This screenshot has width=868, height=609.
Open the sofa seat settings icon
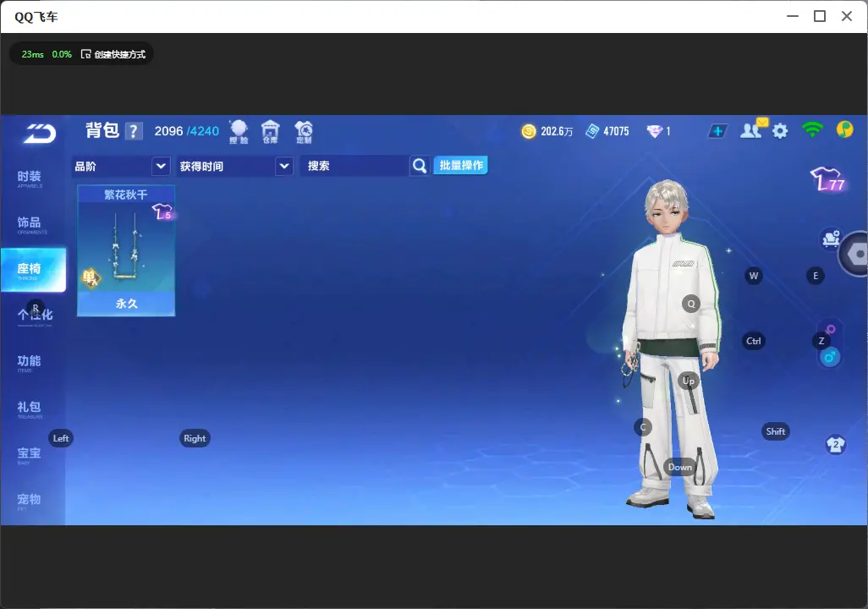pos(831,239)
